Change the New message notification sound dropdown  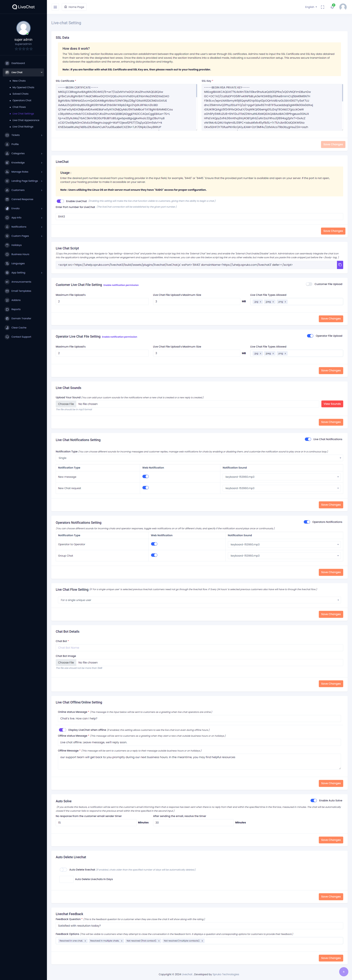tap(280, 476)
